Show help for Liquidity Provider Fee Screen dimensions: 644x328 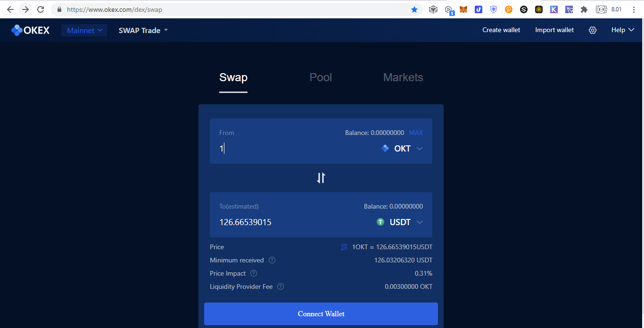pyautogui.click(x=281, y=286)
